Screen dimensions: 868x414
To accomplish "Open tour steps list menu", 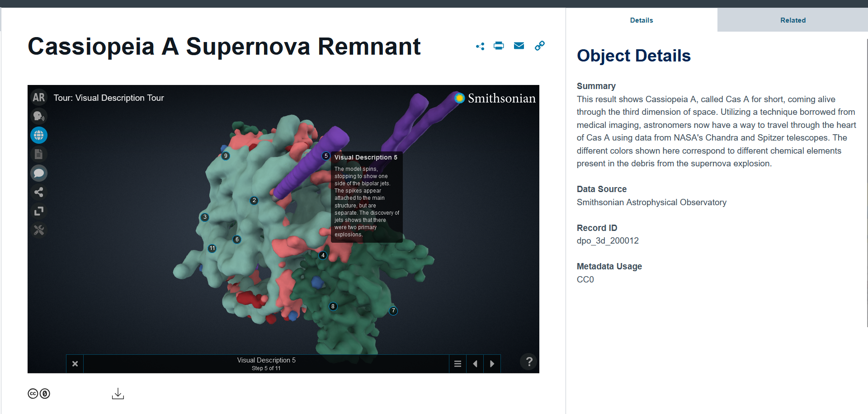I will coord(458,364).
